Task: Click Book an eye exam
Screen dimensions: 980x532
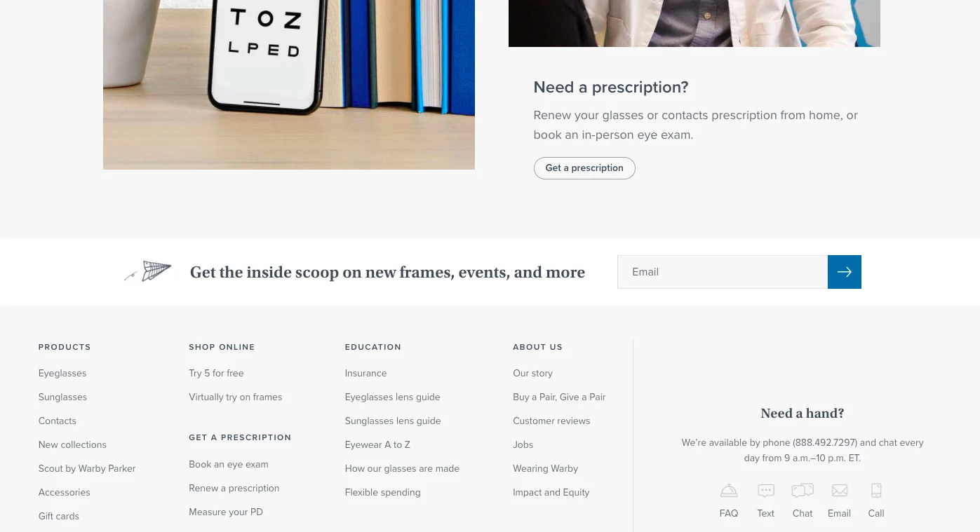Action: [x=228, y=464]
